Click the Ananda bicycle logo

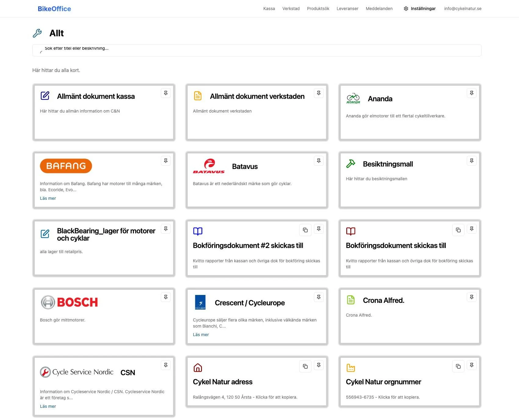[x=353, y=99]
